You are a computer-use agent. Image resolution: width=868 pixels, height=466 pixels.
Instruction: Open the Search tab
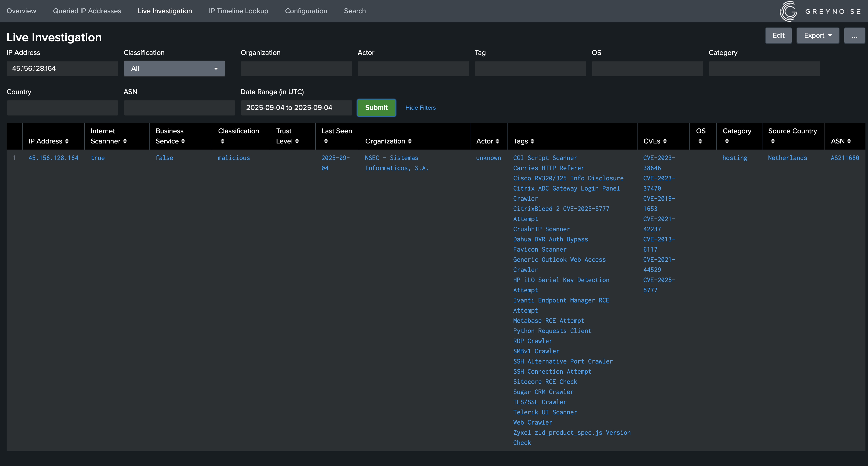coord(355,11)
